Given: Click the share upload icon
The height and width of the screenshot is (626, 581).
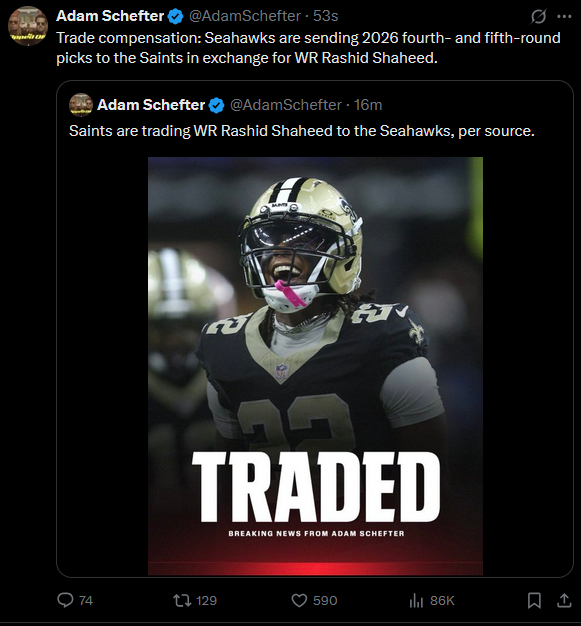Looking at the screenshot, I should coord(564,600).
